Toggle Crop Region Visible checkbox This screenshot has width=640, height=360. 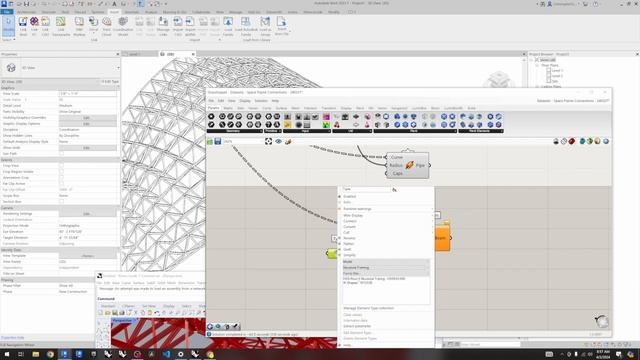tap(61, 171)
